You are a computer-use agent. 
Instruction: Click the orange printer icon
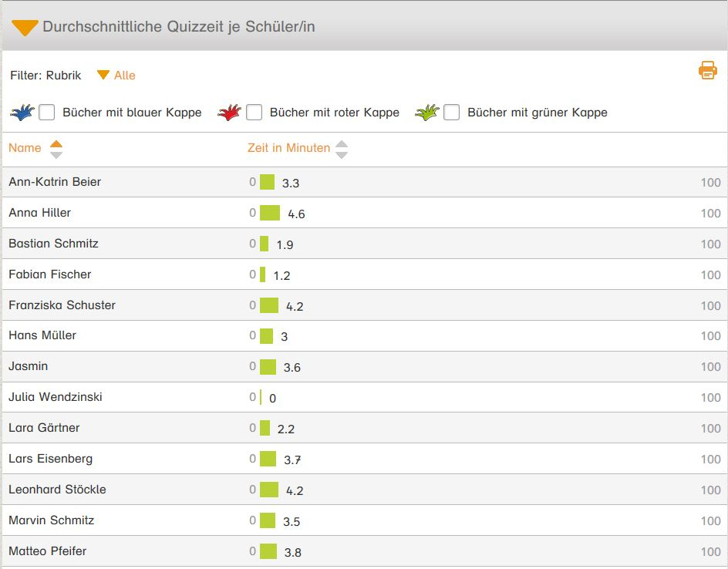(707, 71)
